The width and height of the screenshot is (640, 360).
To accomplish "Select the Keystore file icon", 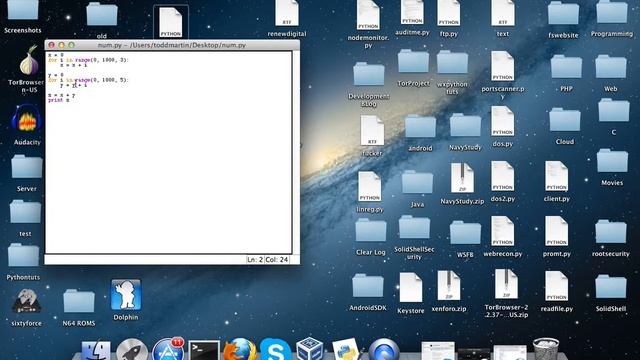I will [411, 288].
